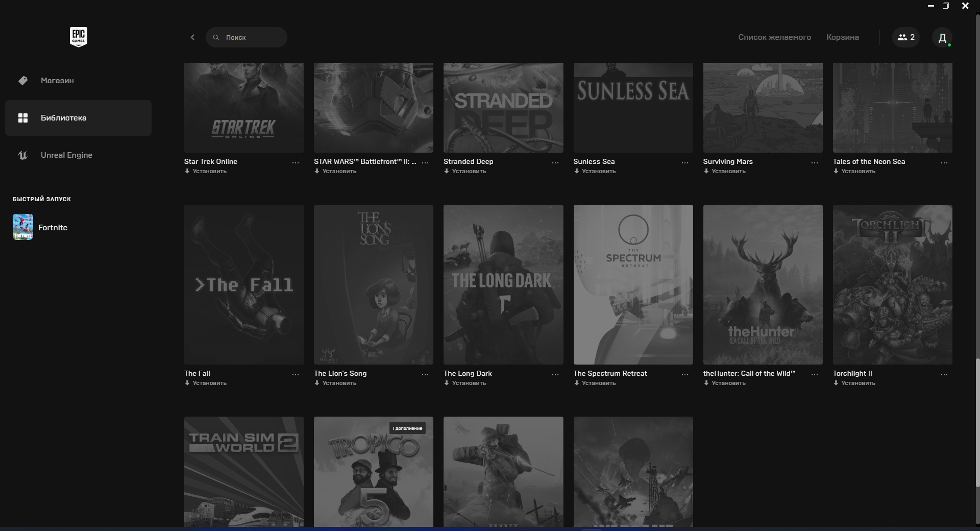Open Корзина cart
The height and width of the screenshot is (531, 980).
point(843,37)
